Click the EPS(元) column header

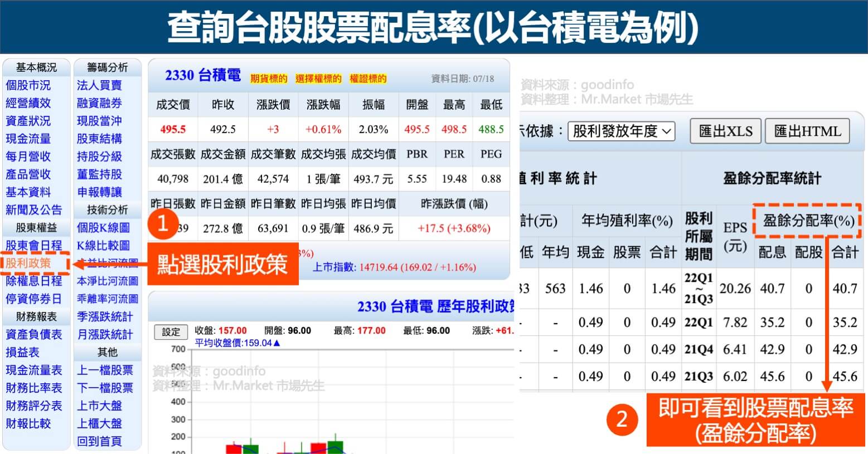tap(735, 236)
